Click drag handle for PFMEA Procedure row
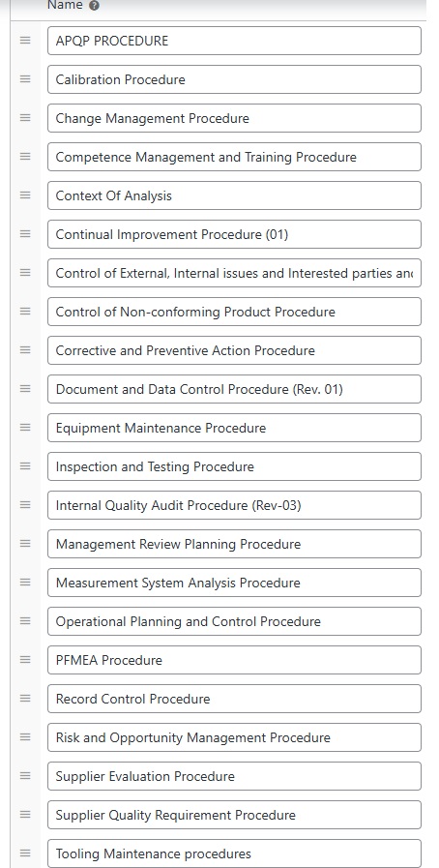Viewport: 439px width, 868px height. (25, 660)
